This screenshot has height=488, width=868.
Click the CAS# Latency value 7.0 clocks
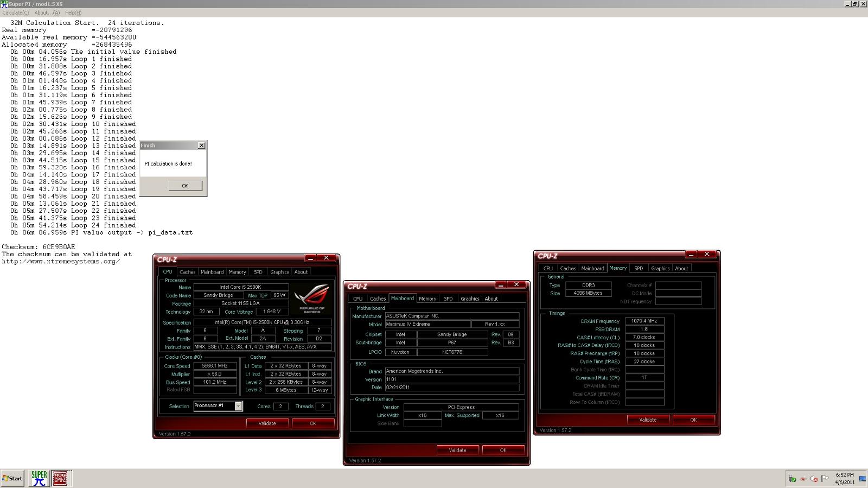[644, 337]
